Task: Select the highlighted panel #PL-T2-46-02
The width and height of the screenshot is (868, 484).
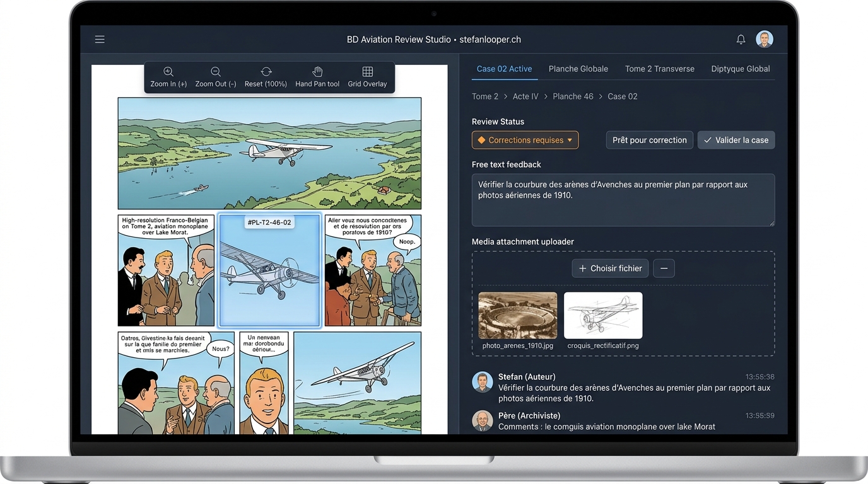Action: coord(269,270)
